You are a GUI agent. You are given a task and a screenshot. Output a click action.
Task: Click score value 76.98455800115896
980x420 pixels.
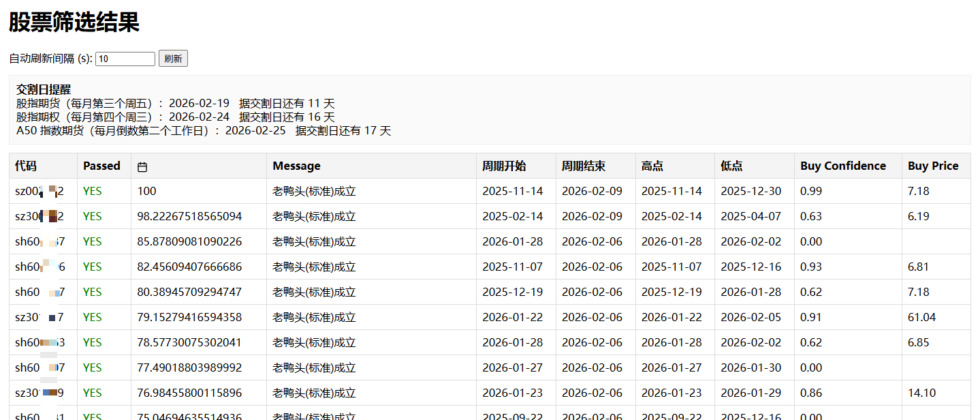189,393
